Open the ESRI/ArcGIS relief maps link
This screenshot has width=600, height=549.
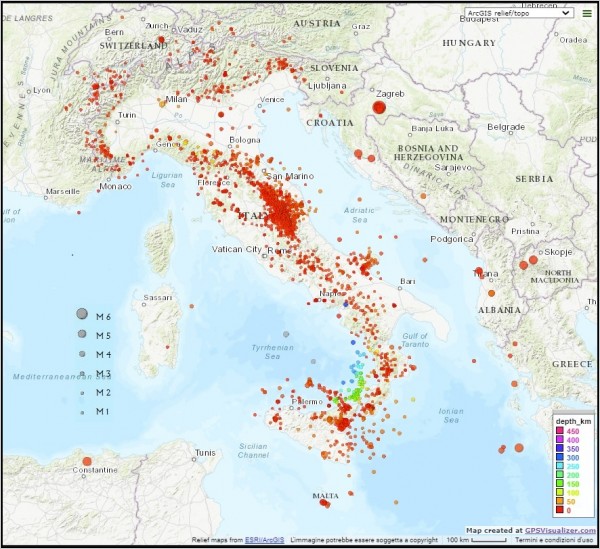(264, 540)
